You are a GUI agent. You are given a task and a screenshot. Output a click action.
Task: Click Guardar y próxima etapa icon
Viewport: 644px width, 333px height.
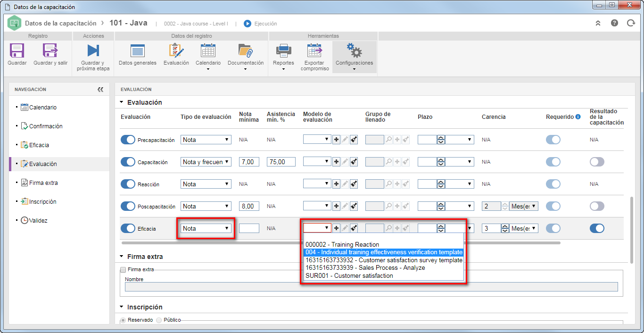pyautogui.click(x=93, y=51)
